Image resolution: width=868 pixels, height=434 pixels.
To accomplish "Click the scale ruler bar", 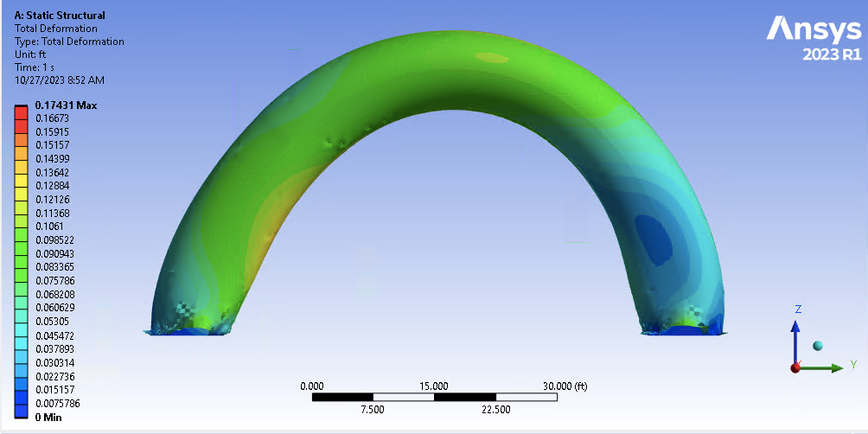I will click(x=435, y=398).
